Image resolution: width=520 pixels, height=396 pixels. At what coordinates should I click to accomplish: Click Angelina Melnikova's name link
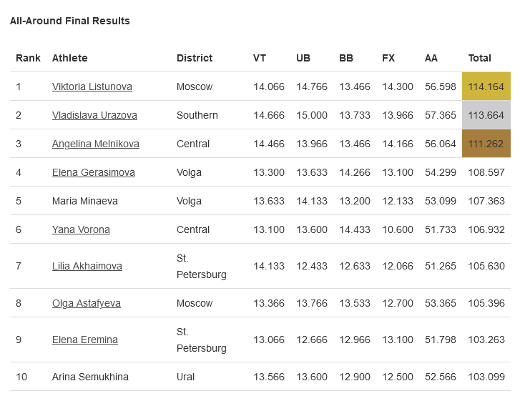pos(96,144)
